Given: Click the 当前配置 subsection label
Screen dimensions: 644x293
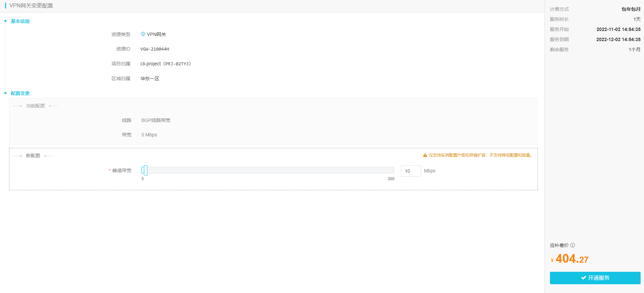Looking at the screenshot, I should pyautogui.click(x=35, y=106).
